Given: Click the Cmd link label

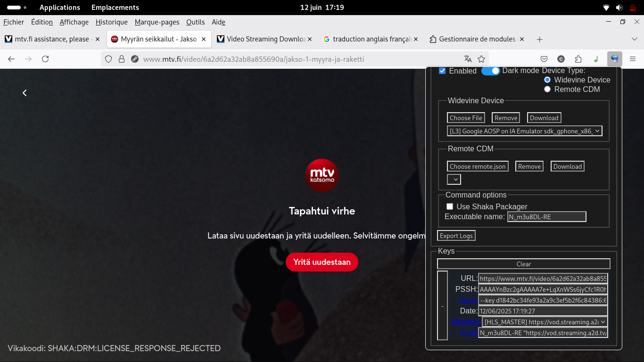Looking at the screenshot, I should pos(469,333).
